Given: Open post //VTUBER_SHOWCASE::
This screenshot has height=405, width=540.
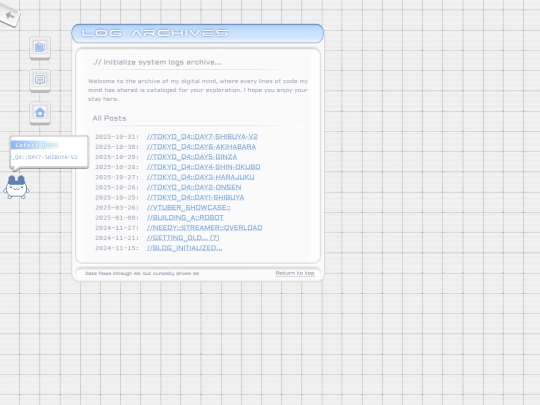Looking at the screenshot, I should tap(189, 208).
